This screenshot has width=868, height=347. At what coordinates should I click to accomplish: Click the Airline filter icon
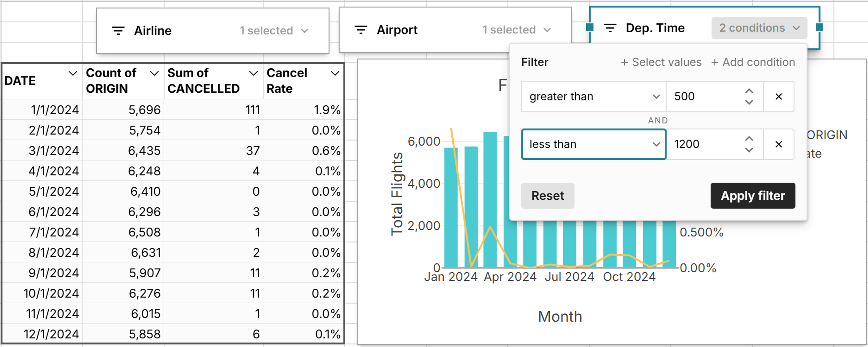pos(118,31)
